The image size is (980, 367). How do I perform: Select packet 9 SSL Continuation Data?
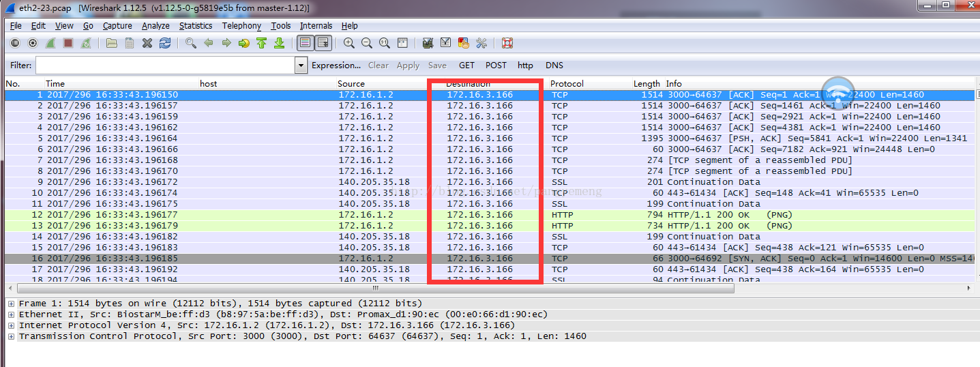coord(489,182)
